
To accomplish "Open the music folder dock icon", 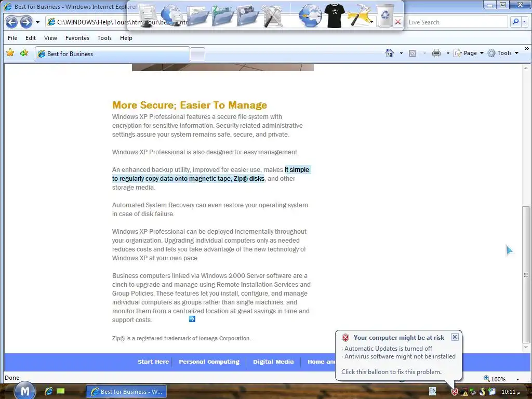I will (222, 16).
